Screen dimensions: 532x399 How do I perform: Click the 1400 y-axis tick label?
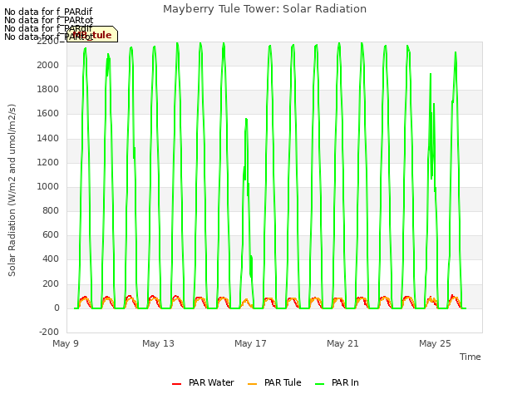pyautogui.click(x=48, y=138)
